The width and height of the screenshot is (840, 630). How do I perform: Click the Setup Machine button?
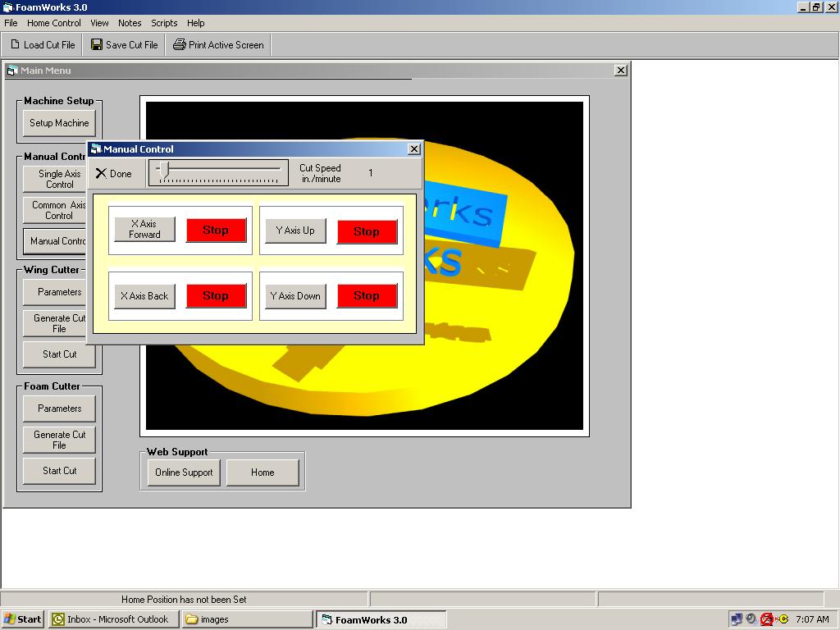pos(58,122)
